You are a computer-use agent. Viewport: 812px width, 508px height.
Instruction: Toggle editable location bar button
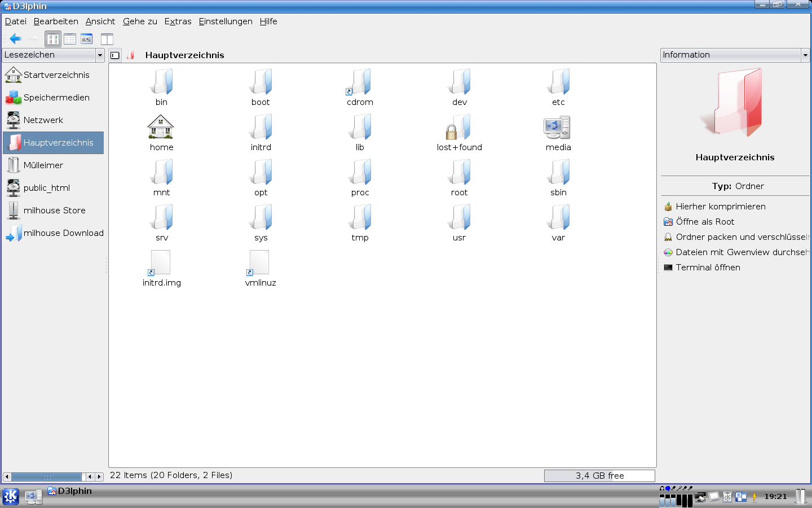click(x=115, y=55)
